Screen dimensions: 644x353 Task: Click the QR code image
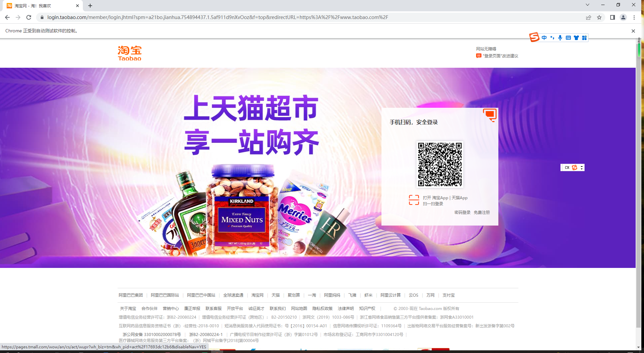pyautogui.click(x=440, y=164)
